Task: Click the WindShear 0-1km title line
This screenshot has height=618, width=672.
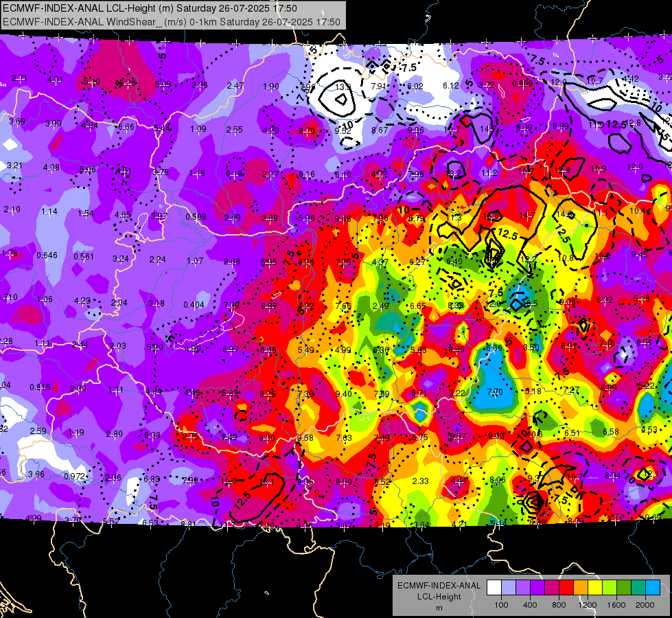Action: coord(172,22)
